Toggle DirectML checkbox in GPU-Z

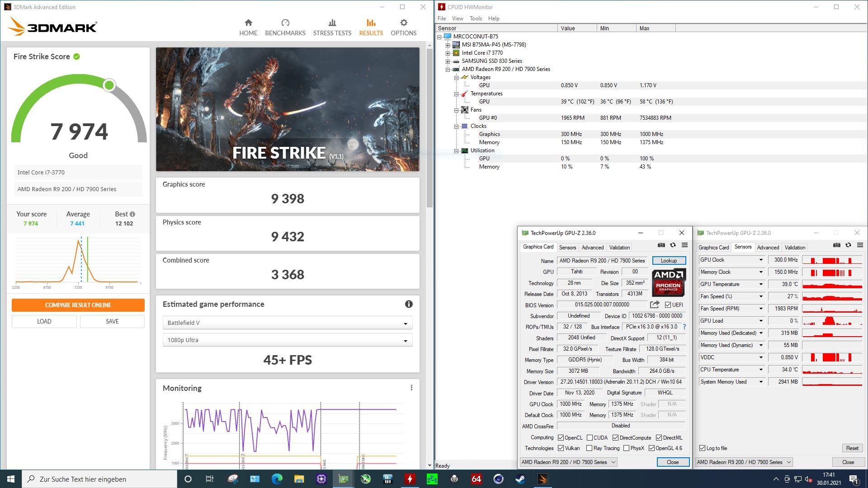pos(659,438)
